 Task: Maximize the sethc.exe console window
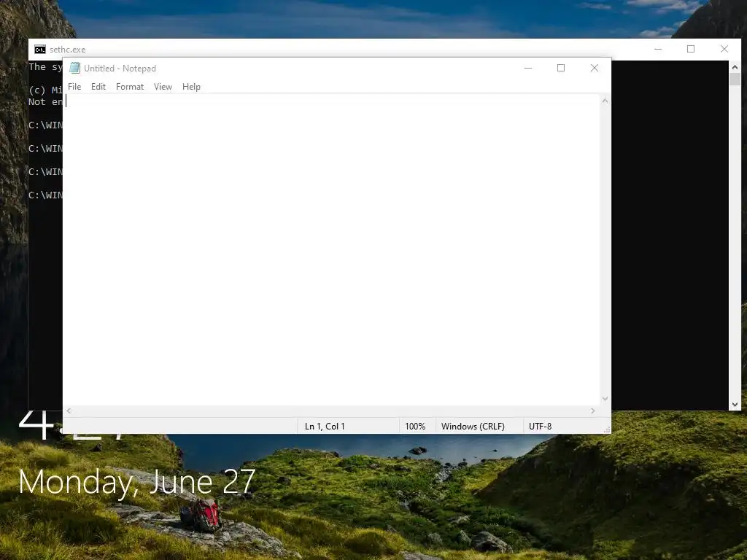[x=691, y=49]
